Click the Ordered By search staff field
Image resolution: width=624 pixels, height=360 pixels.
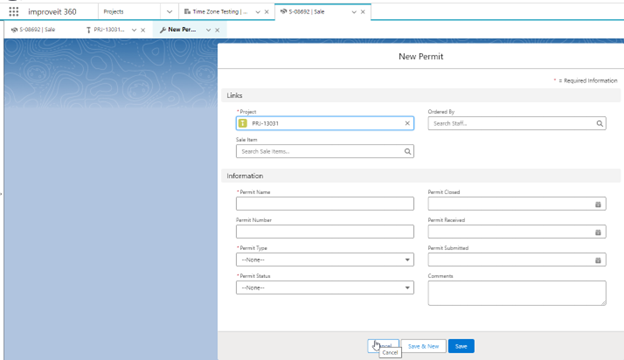tap(517, 123)
